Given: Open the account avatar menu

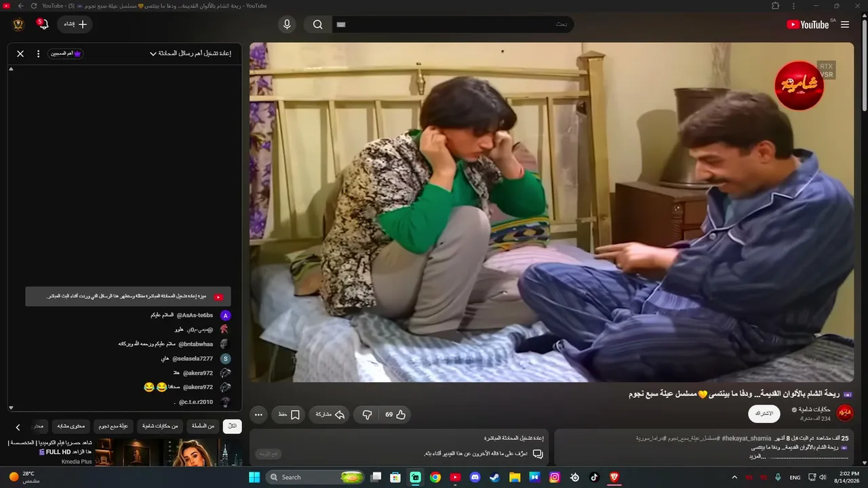Looking at the screenshot, I should [x=18, y=24].
